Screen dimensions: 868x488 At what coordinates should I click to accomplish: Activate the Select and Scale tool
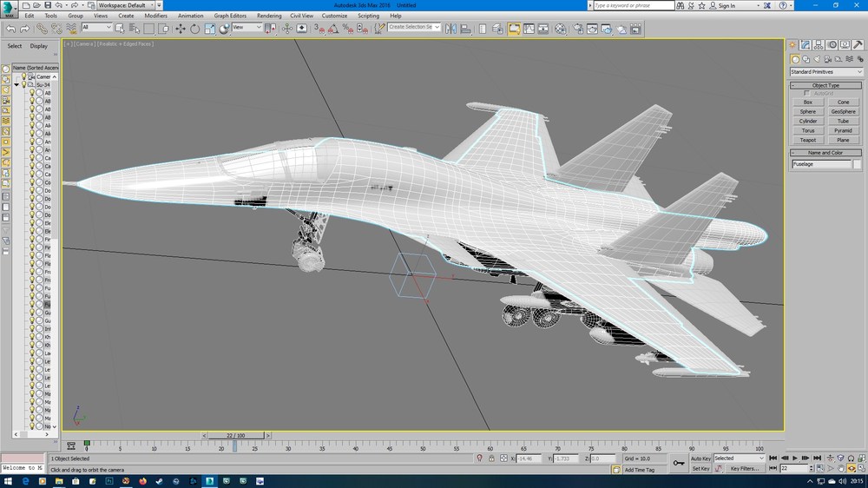point(210,29)
